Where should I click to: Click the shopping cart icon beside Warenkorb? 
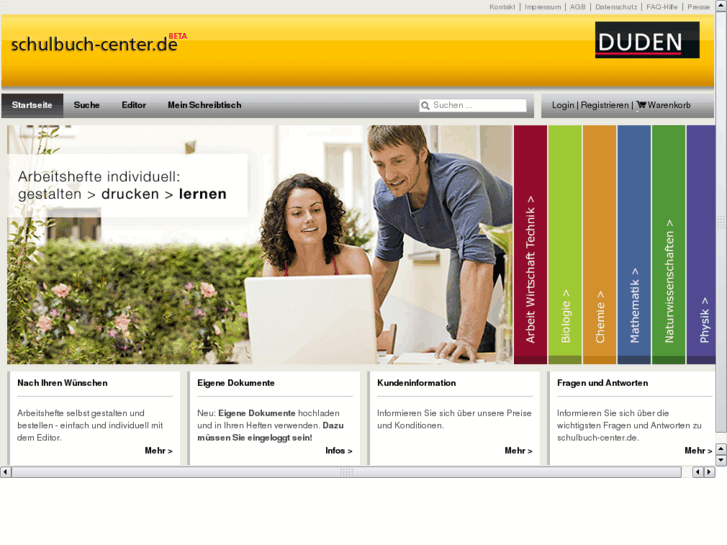tap(641, 105)
